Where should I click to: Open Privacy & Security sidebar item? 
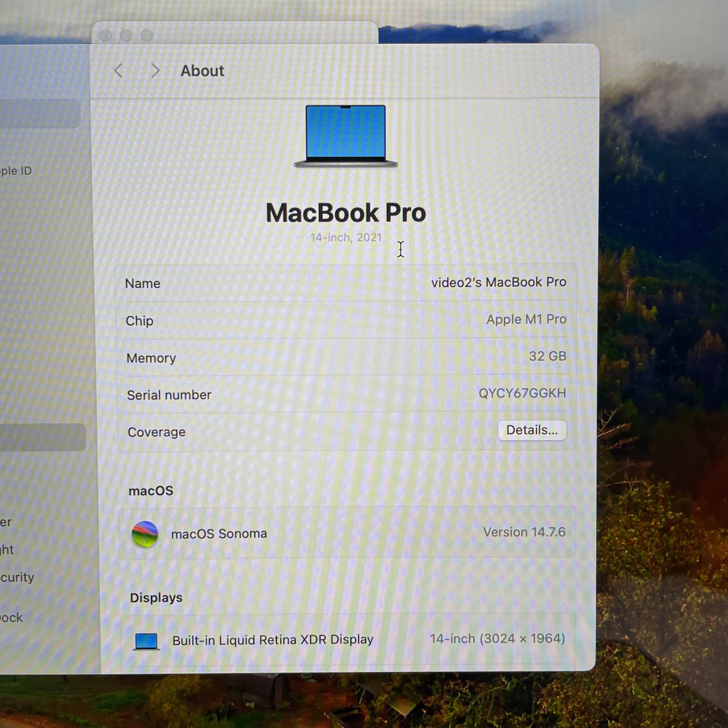click(x=17, y=577)
